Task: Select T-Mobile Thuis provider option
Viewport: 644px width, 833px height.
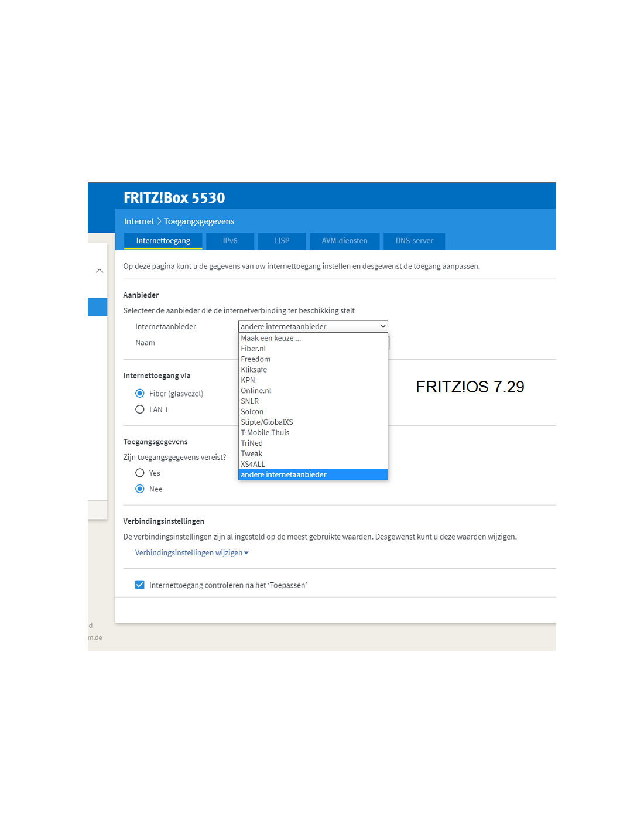Action: pos(265,433)
